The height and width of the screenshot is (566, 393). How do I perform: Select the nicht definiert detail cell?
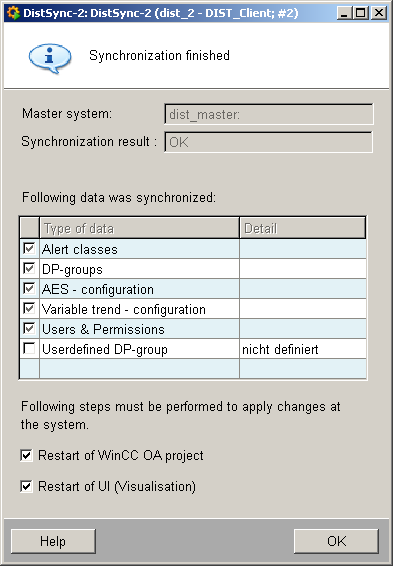(x=303, y=349)
